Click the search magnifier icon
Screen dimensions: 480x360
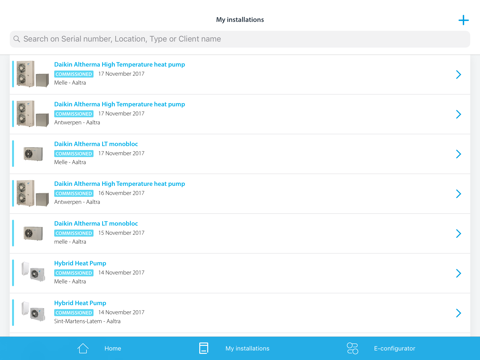tap(17, 39)
